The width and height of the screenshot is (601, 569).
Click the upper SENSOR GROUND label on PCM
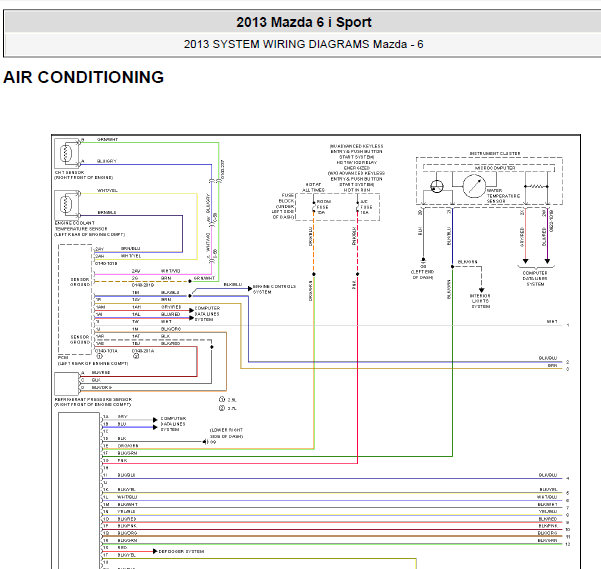[80, 282]
